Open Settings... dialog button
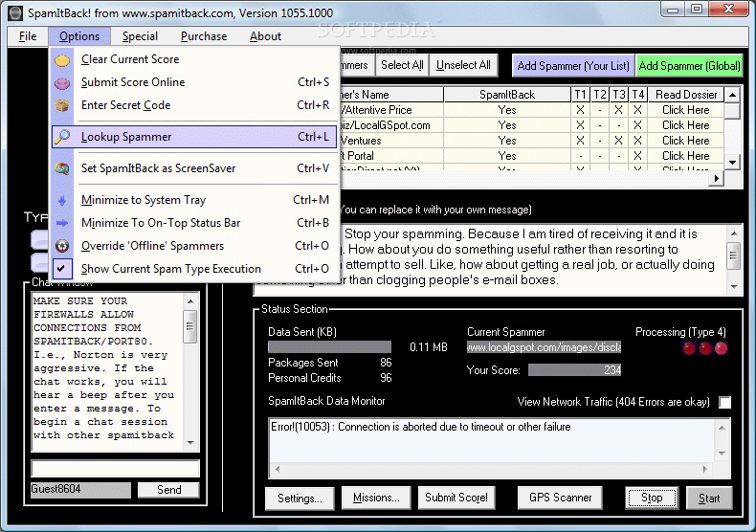 (300, 499)
